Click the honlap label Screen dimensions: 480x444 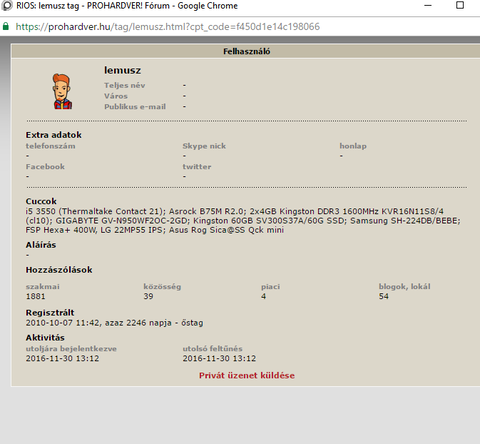353,146
